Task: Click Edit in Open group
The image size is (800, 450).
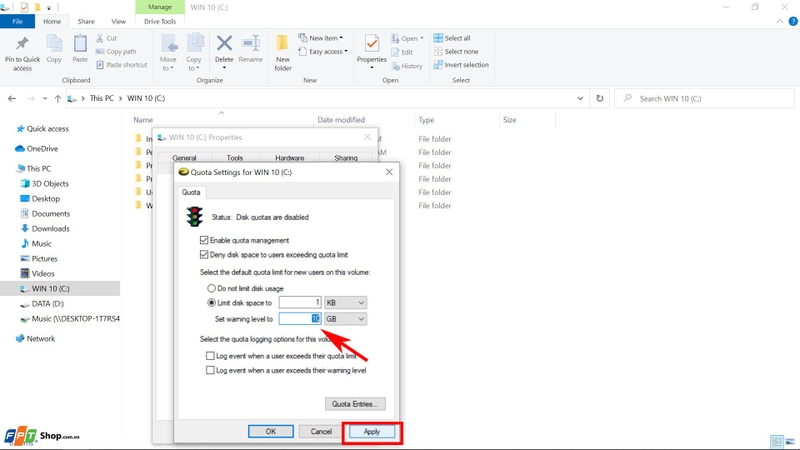Action: [402, 52]
